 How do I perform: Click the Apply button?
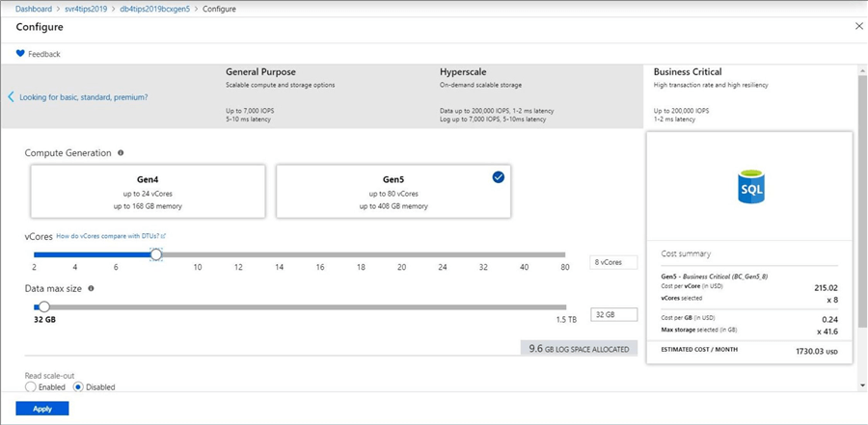pyautogui.click(x=42, y=409)
